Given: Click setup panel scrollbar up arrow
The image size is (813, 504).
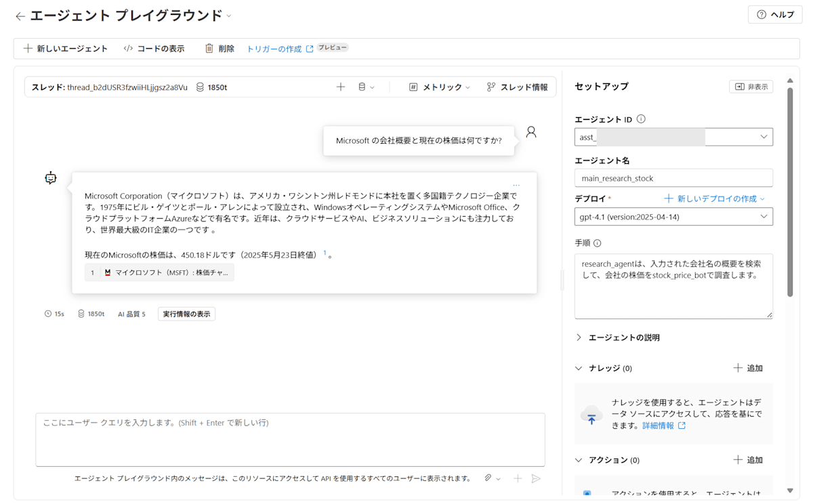Looking at the screenshot, I should coord(790,80).
